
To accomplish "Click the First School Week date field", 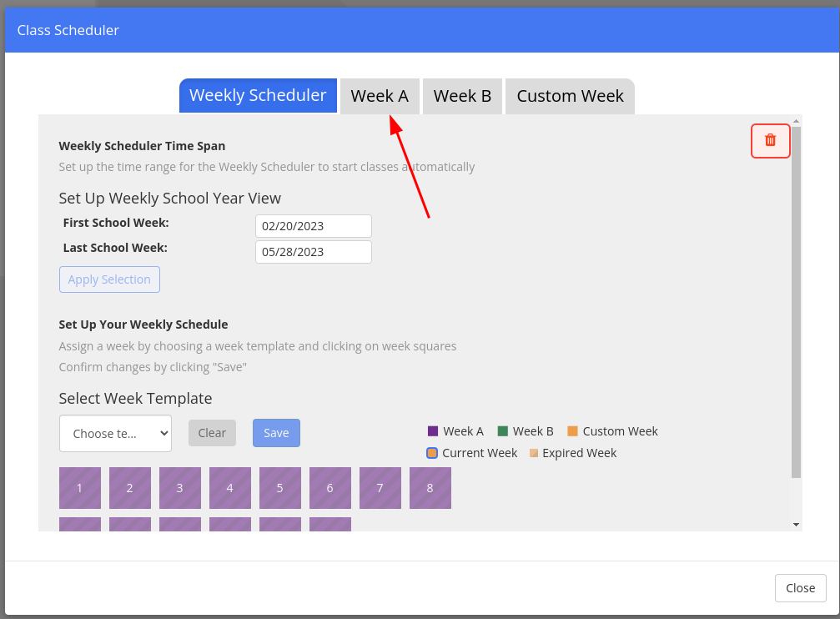I will click(314, 226).
